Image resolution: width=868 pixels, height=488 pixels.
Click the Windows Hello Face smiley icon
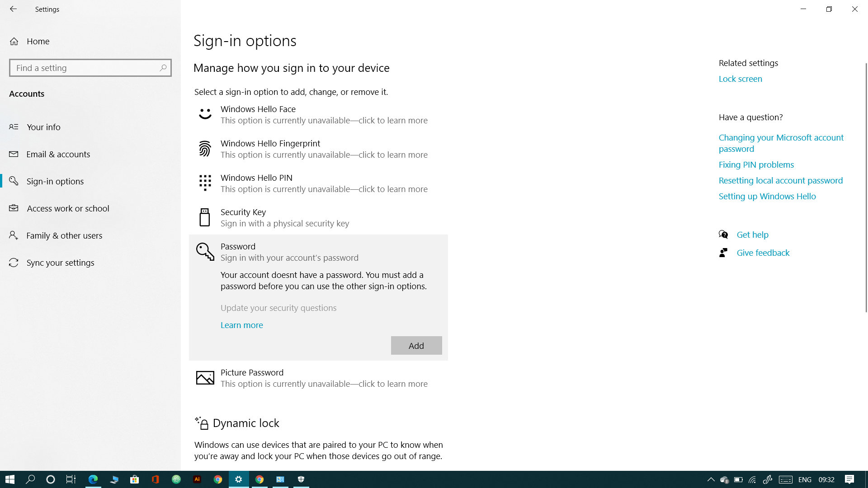coord(205,114)
